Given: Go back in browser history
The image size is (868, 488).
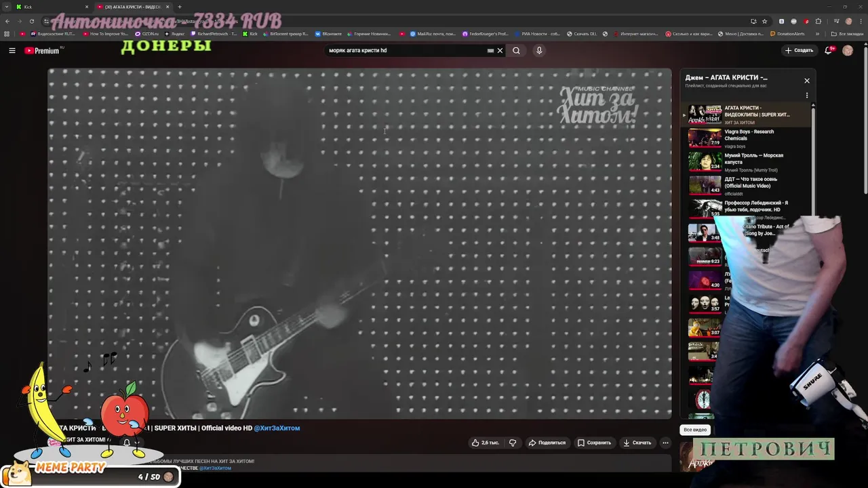Looking at the screenshot, I should [x=7, y=21].
